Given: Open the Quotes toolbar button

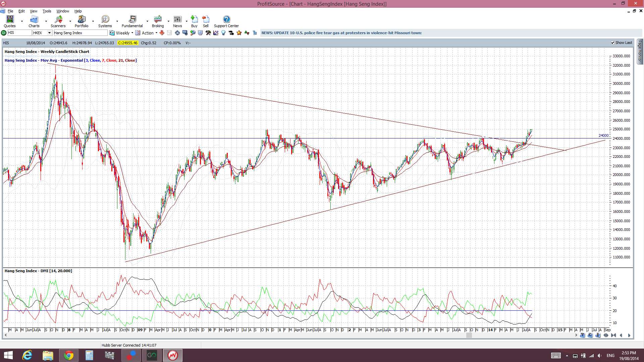Looking at the screenshot, I should pos(10,21).
